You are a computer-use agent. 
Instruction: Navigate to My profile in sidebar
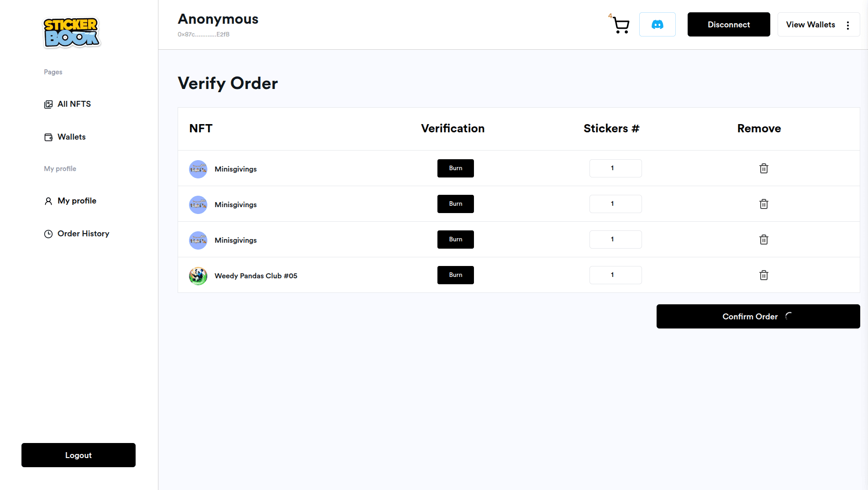coord(76,201)
